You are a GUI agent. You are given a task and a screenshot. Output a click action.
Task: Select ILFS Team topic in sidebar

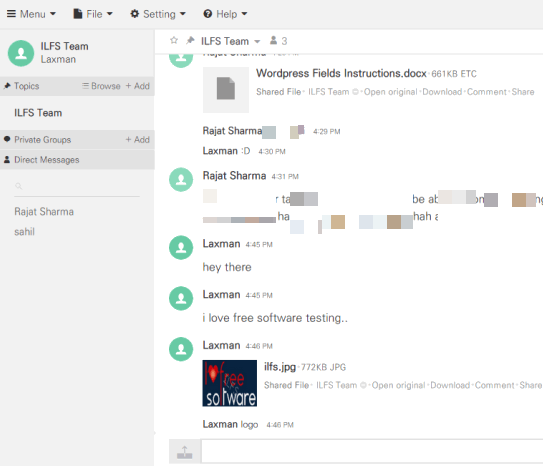[x=38, y=113]
